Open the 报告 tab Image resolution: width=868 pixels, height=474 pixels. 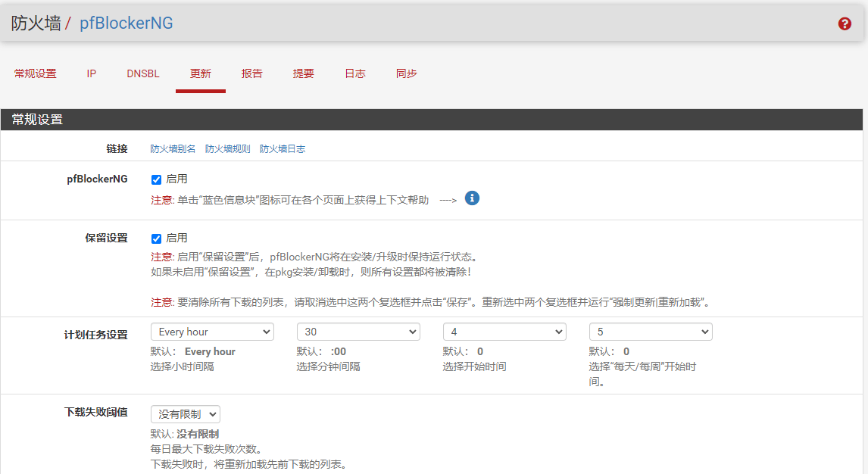pyautogui.click(x=252, y=73)
